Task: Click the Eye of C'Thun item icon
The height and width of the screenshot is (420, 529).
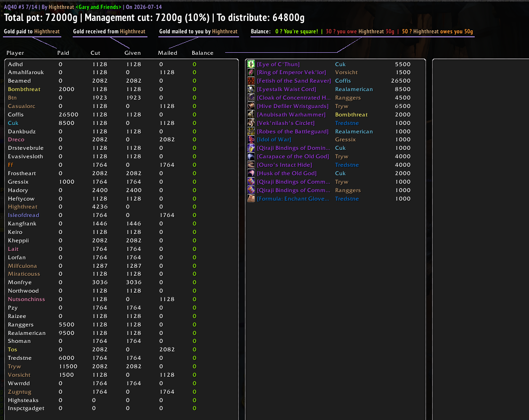Action: 251,64
